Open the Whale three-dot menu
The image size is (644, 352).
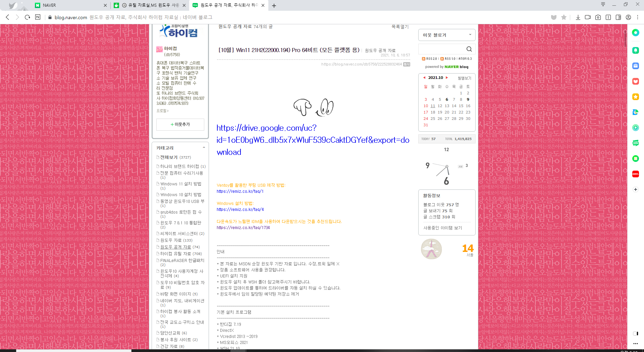click(638, 17)
